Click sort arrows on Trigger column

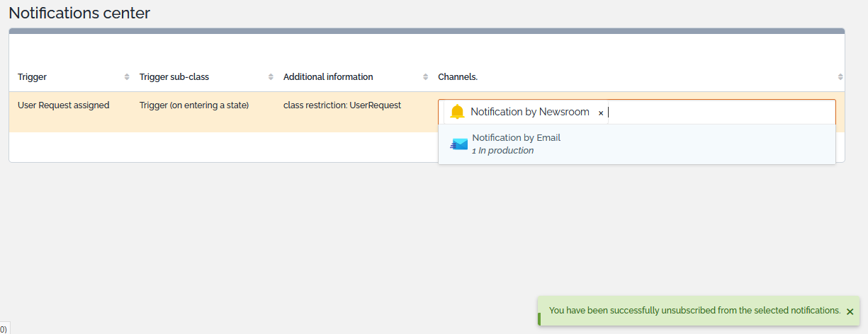pos(127,76)
